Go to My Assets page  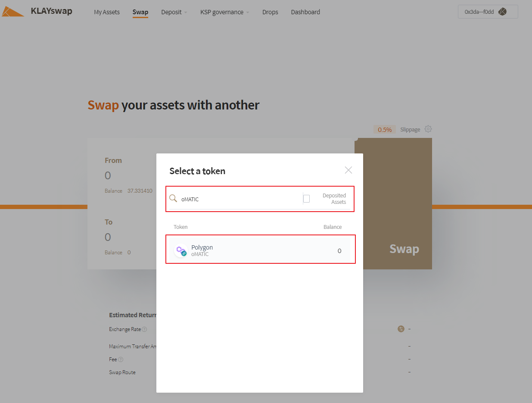pos(107,12)
